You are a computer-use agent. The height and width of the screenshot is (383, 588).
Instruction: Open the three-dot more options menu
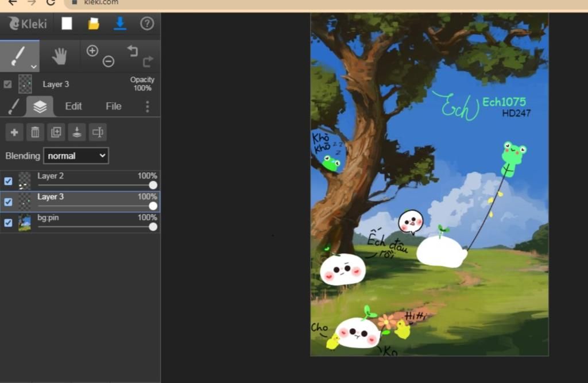(147, 106)
